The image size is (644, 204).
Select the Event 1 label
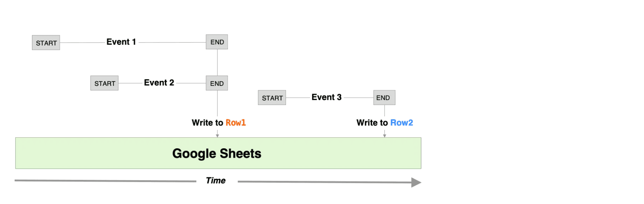tap(121, 42)
